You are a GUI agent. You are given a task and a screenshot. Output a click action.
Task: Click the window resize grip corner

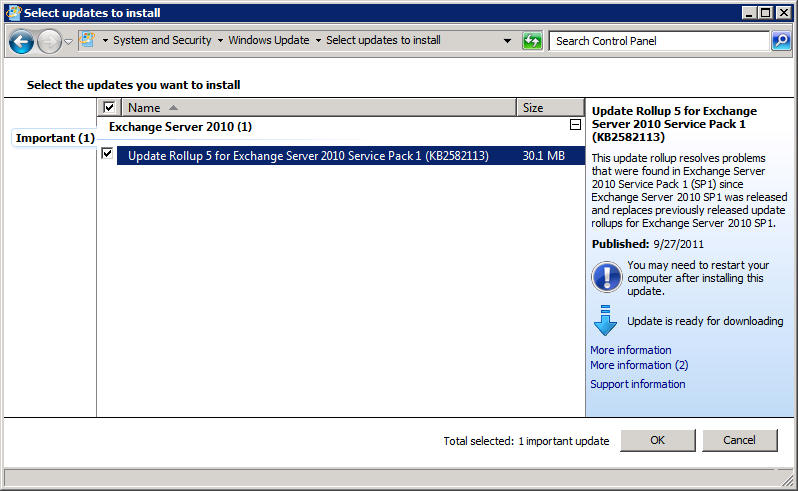pos(787,480)
